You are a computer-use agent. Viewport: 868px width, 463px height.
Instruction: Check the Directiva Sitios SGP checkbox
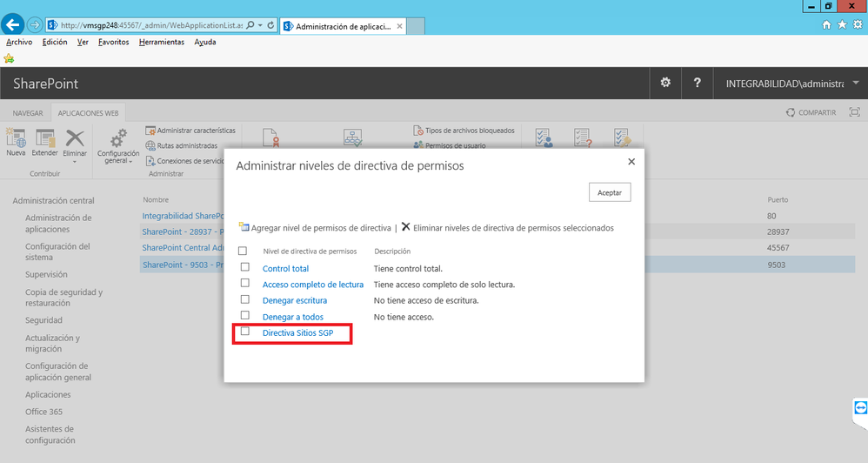pos(244,332)
